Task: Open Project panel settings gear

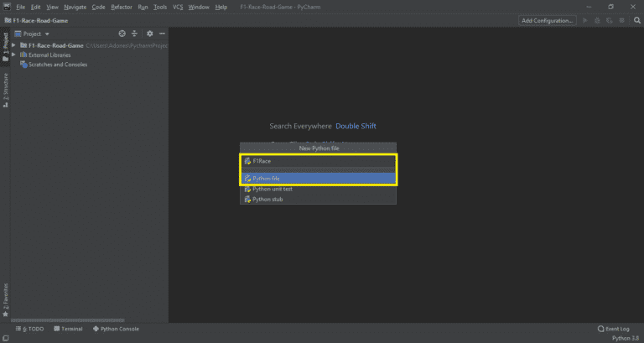Action: click(x=150, y=34)
